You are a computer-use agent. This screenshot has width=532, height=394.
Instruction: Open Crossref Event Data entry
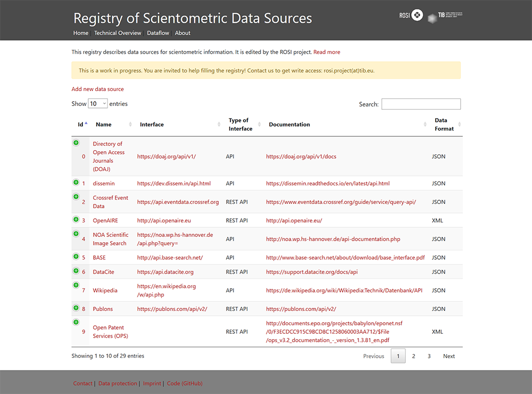pos(111,202)
